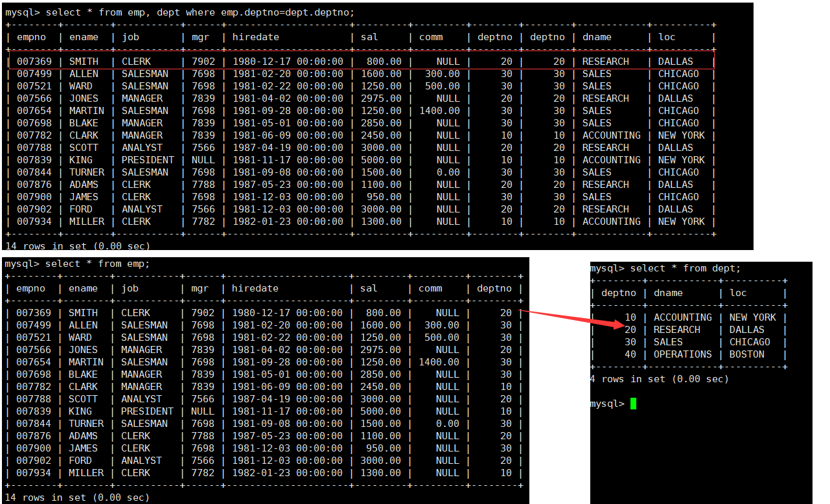The image size is (830, 504).
Task: Click ACCOUNTING in KING's row of the join result
Action: 611,160
